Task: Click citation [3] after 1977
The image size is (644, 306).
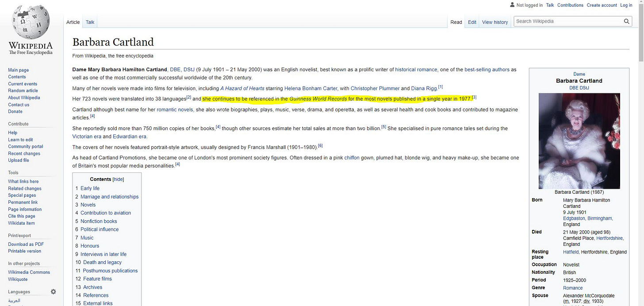Action: (474, 97)
